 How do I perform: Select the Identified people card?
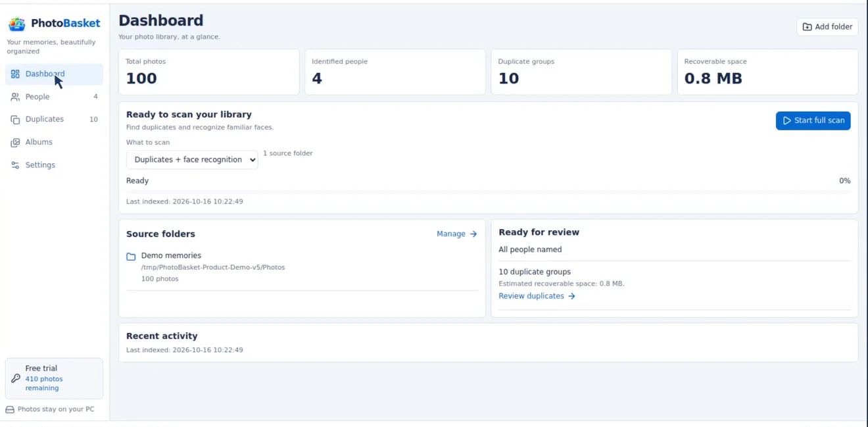point(395,72)
